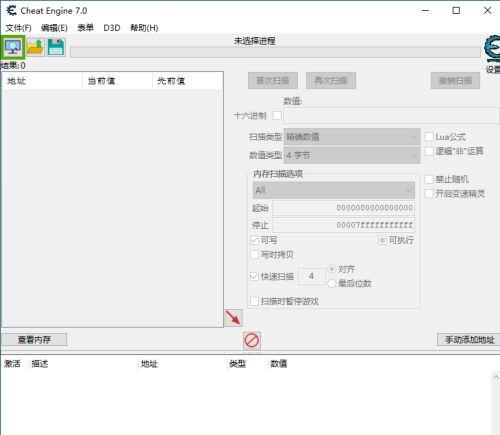Click the 起始 address field

344,208
